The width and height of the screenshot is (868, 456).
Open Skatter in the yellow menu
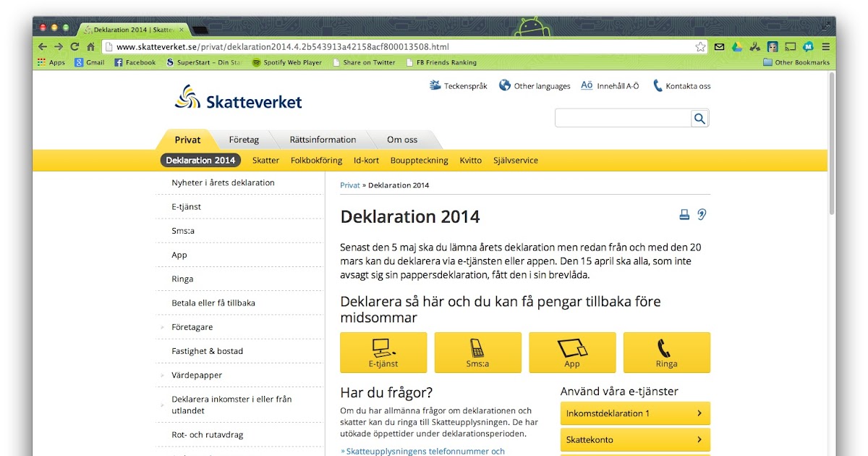[265, 160]
